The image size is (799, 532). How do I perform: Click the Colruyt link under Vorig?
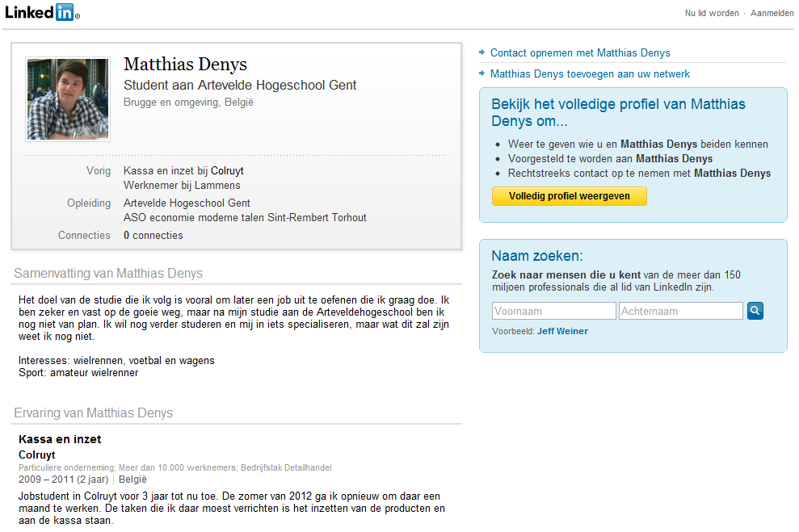227,171
